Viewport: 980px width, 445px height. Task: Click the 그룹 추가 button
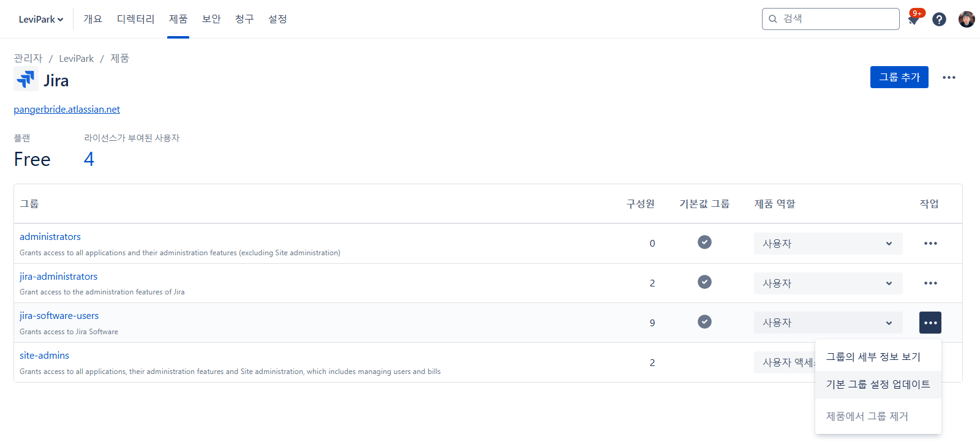pos(899,77)
